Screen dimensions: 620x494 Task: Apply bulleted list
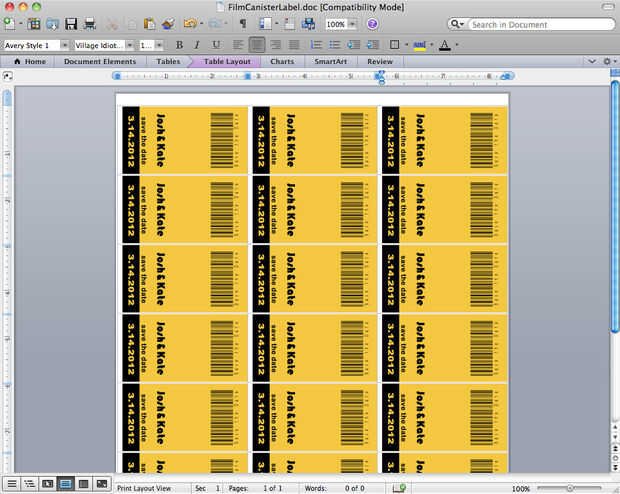(335, 45)
